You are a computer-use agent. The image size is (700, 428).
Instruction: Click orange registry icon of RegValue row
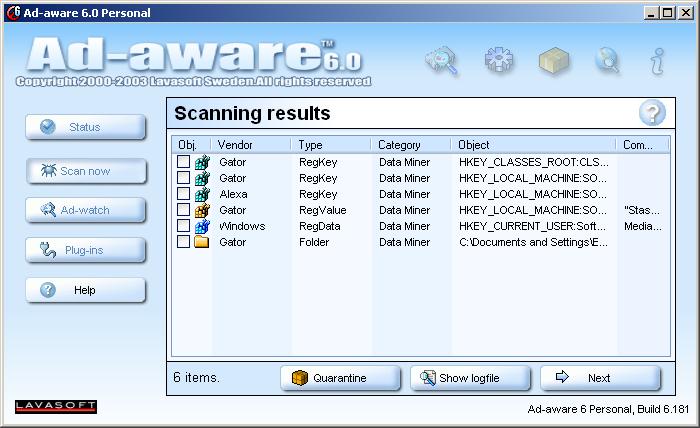coord(202,210)
